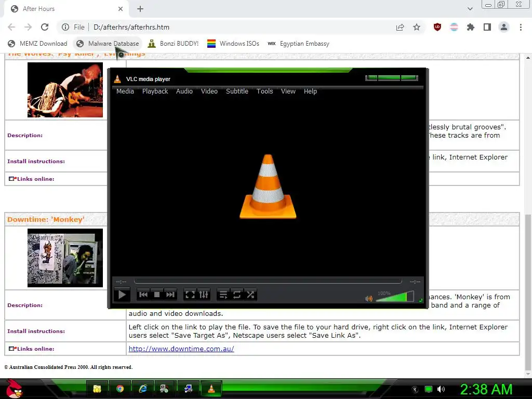This screenshot has height=399, width=532.
Task: Open Egyptian Embassy bookmark
Action: pos(298,44)
